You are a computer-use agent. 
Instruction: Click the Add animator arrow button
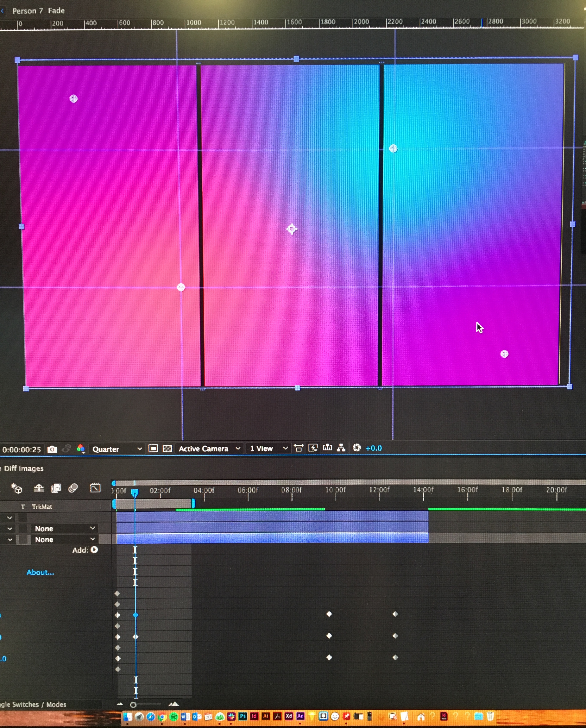pos(94,550)
